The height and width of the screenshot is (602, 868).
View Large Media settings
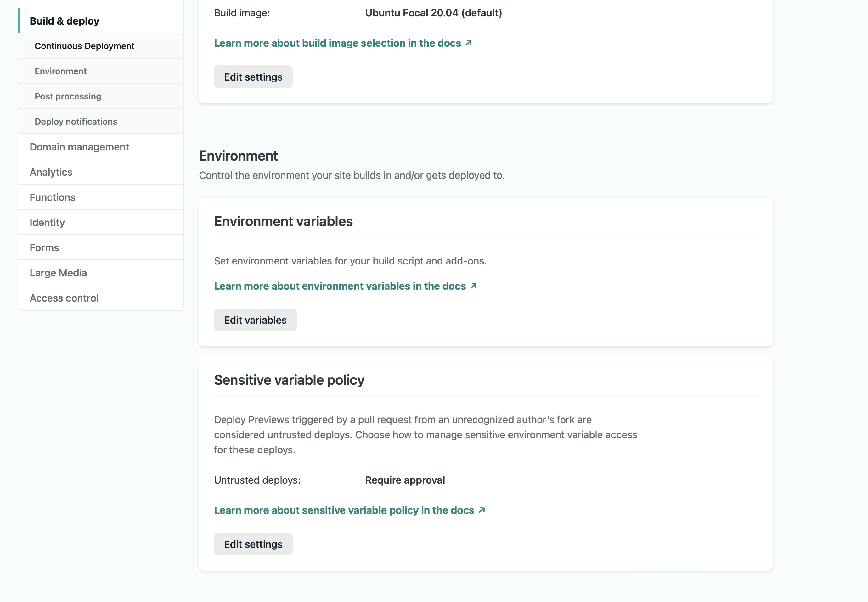[58, 272]
